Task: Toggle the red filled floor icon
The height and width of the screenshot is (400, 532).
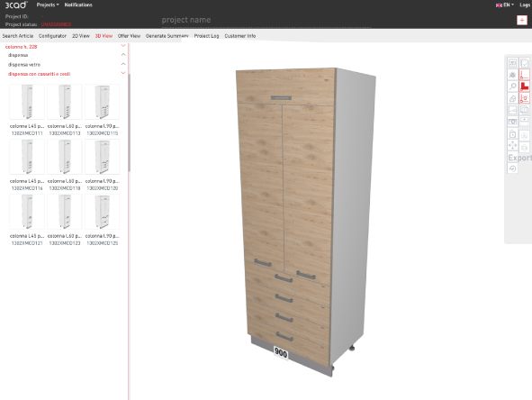Action: (524, 86)
